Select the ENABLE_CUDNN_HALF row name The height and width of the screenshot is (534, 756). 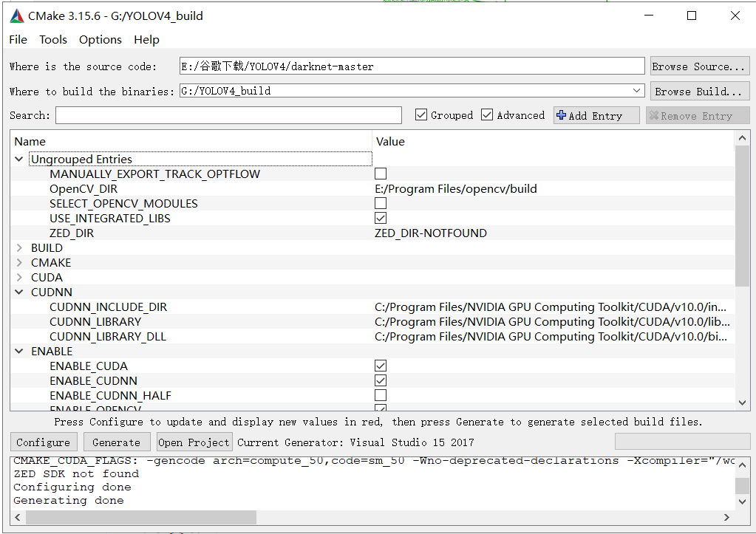click(110, 396)
